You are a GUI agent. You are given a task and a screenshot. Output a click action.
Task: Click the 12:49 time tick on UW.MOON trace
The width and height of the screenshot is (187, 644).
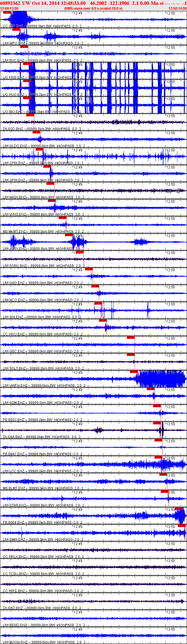78,629
